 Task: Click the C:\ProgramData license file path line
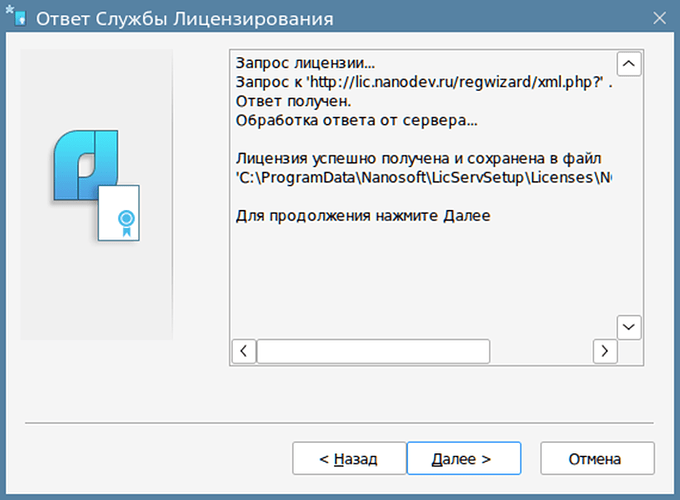424,177
